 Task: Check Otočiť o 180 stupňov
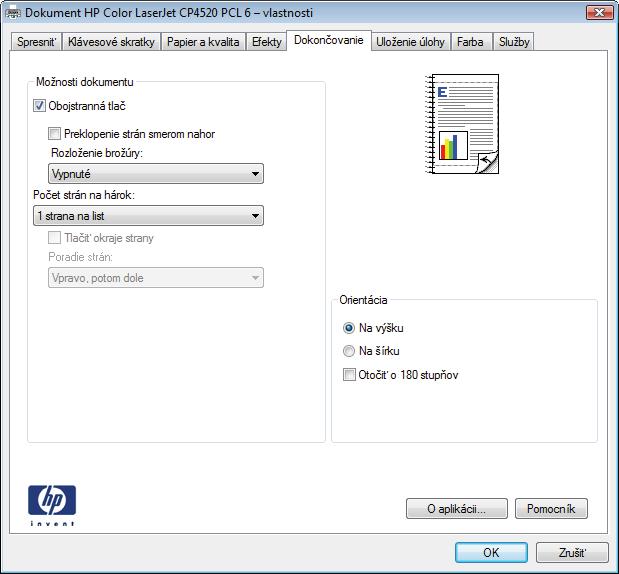point(349,375)
